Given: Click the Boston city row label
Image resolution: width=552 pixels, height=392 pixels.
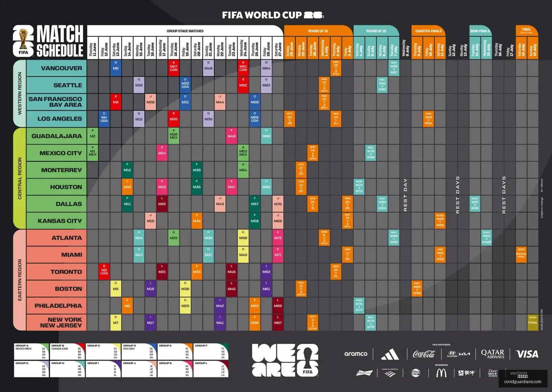Looking at the screenshot, I should pyautogui.click(x=57, y=289).
